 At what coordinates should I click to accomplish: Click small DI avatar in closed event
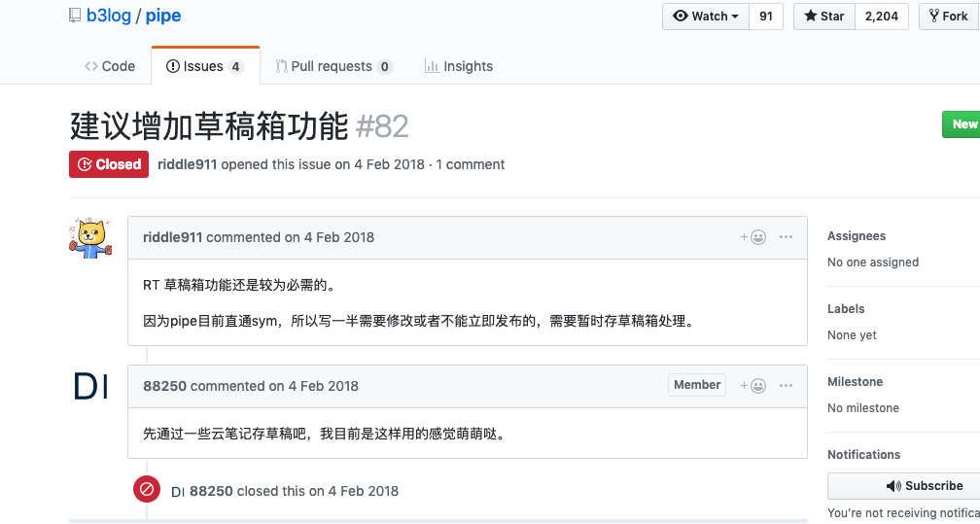178,492
